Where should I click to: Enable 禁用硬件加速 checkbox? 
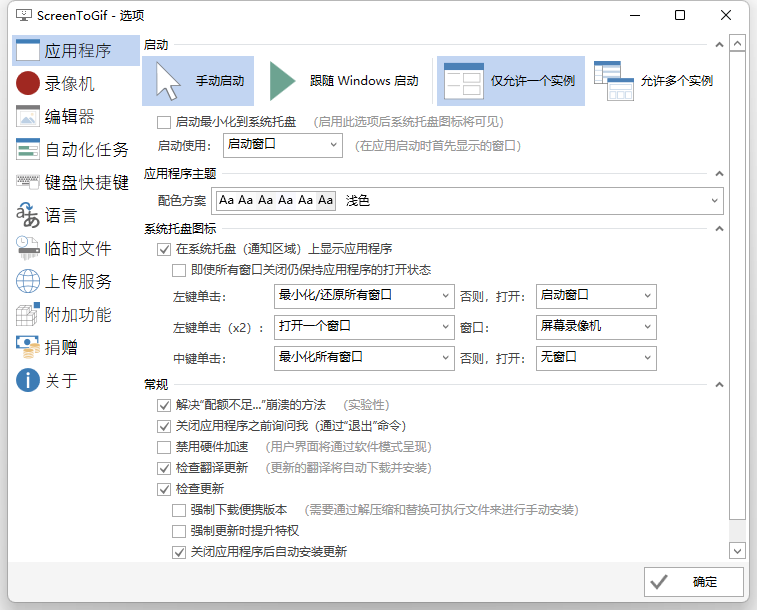tap(164, 447)
